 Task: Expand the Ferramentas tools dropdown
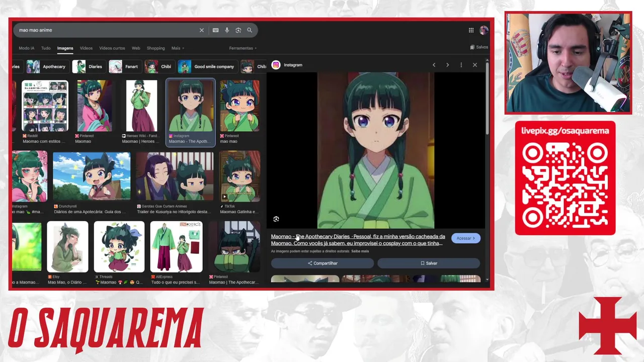(x=243, y=48)
